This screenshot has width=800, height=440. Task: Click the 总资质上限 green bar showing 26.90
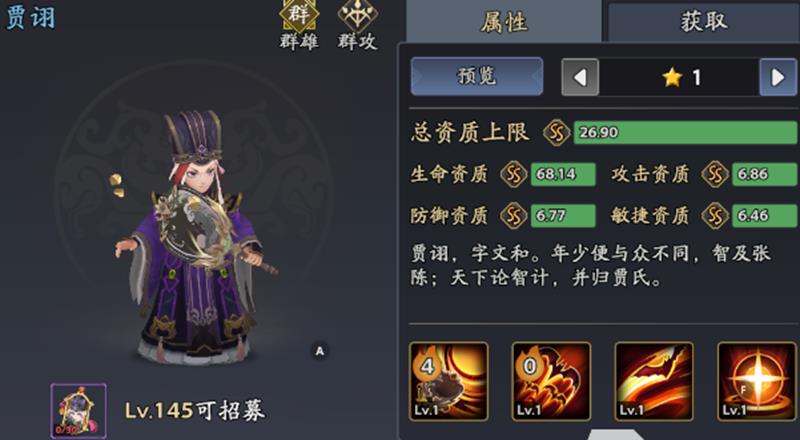685,133
